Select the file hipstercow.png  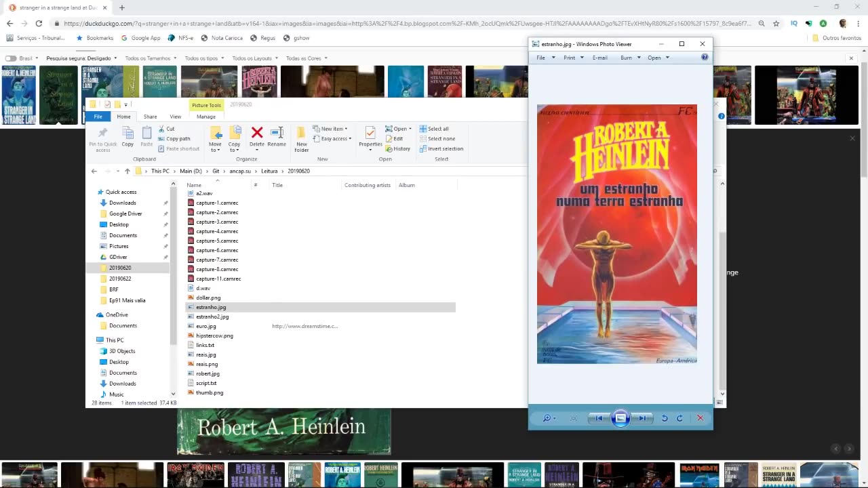pos(214,335)
